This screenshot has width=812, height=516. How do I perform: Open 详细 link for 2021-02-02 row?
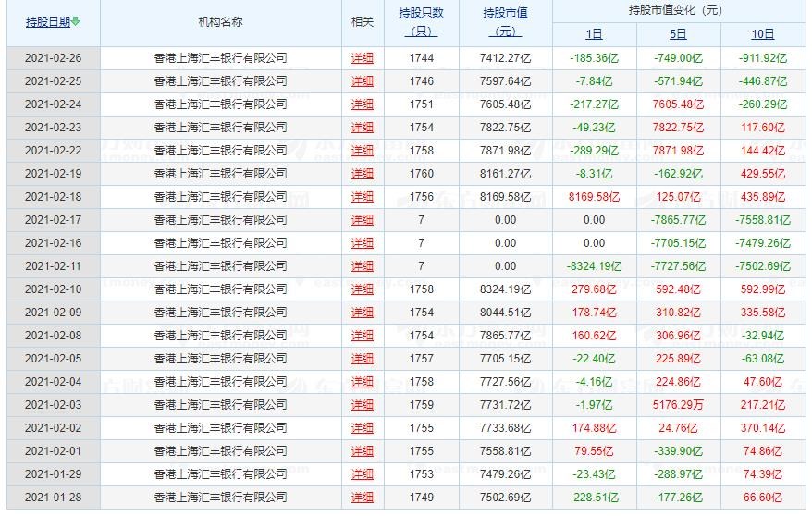pos(362,428)
